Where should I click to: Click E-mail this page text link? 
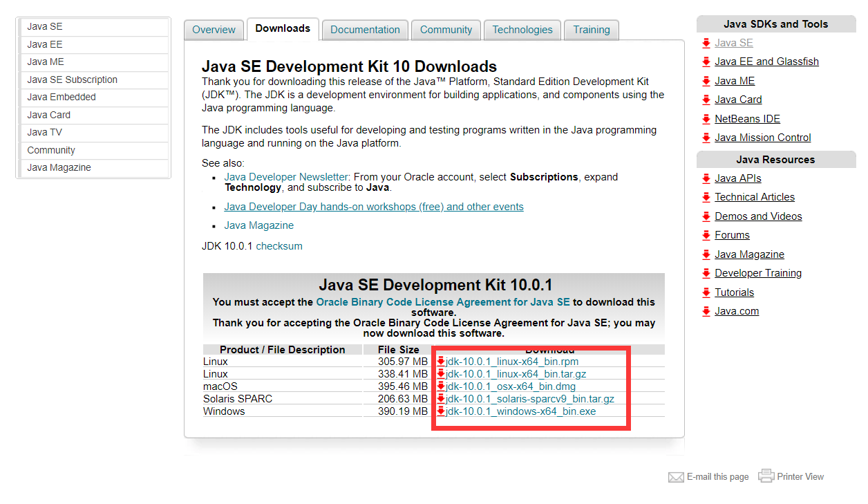[x=718, y=477]
